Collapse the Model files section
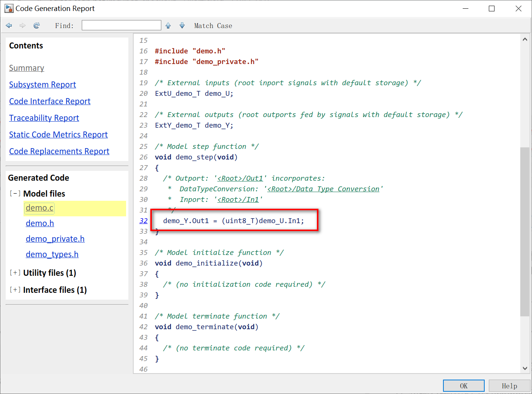Viewport: 532px width, 394px height. point(15,193)
